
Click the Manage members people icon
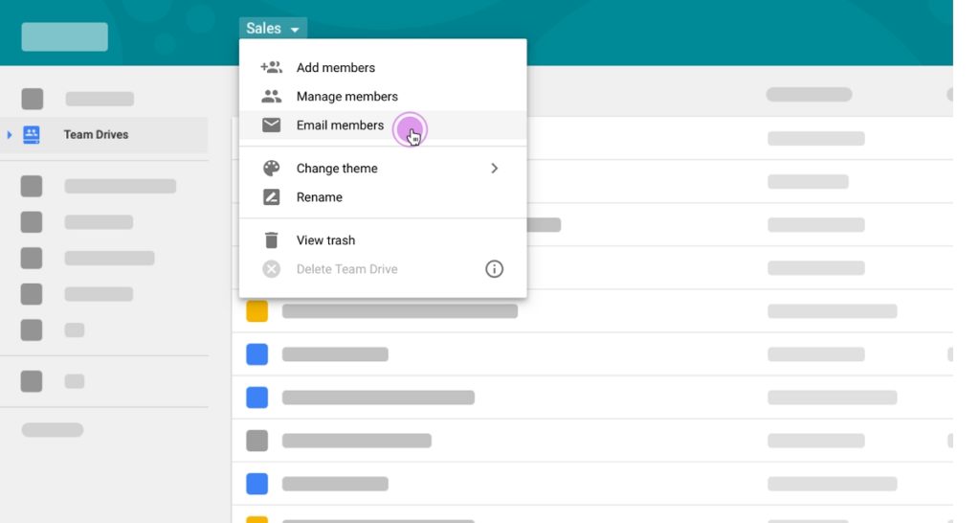coord(271,97)
